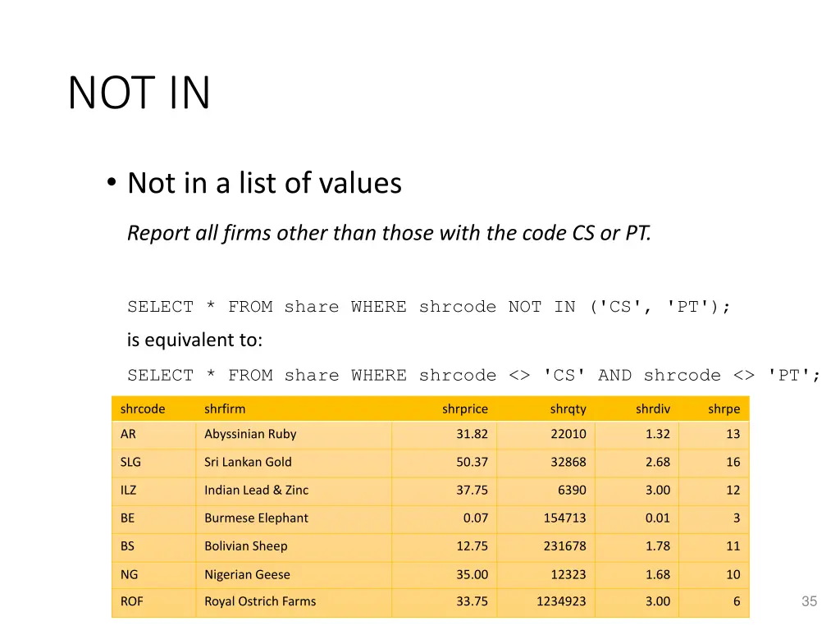Click the SQL query using <> operators
840x630 pixels.
click(x=473, y=375)
